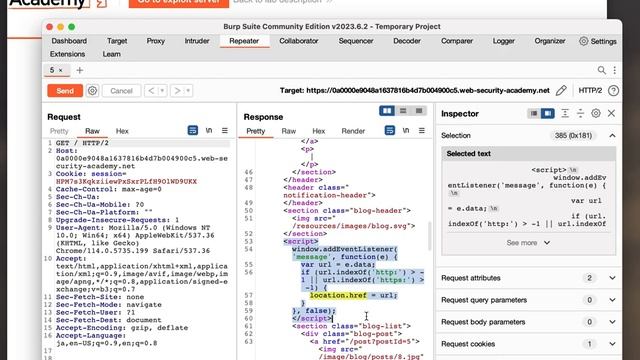
Task: Toggle Request show non-printable chars \n
Action: tap(209, 131)
